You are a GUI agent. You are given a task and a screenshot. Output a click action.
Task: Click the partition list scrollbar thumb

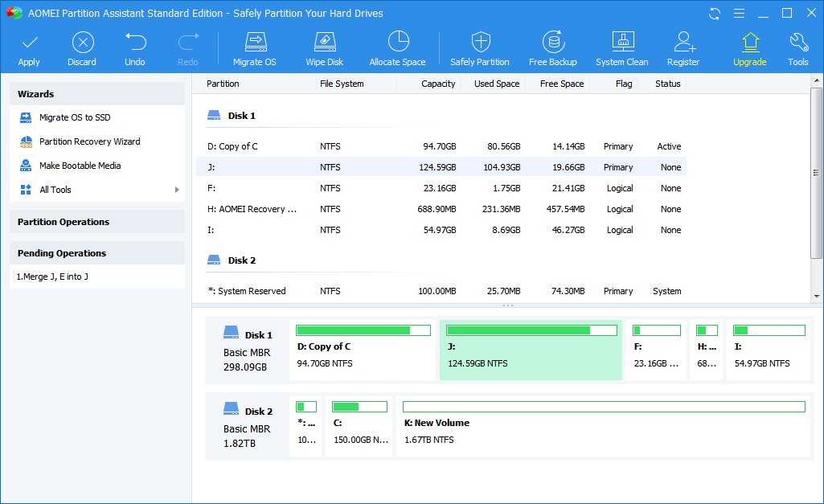point(817,173)
